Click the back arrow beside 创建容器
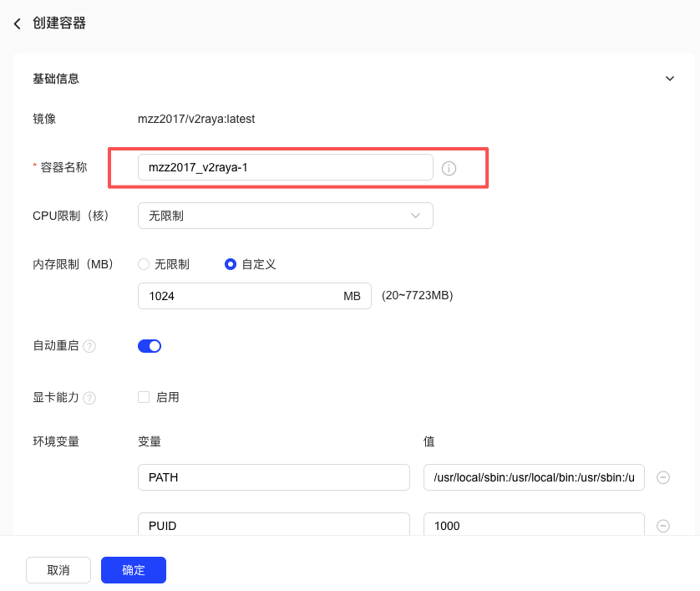 tap(18, 23)
